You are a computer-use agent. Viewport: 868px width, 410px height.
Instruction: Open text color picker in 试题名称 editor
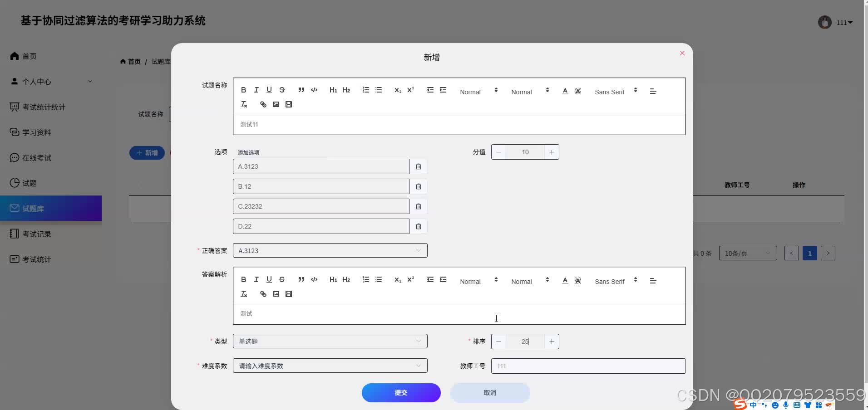point(565,91)
